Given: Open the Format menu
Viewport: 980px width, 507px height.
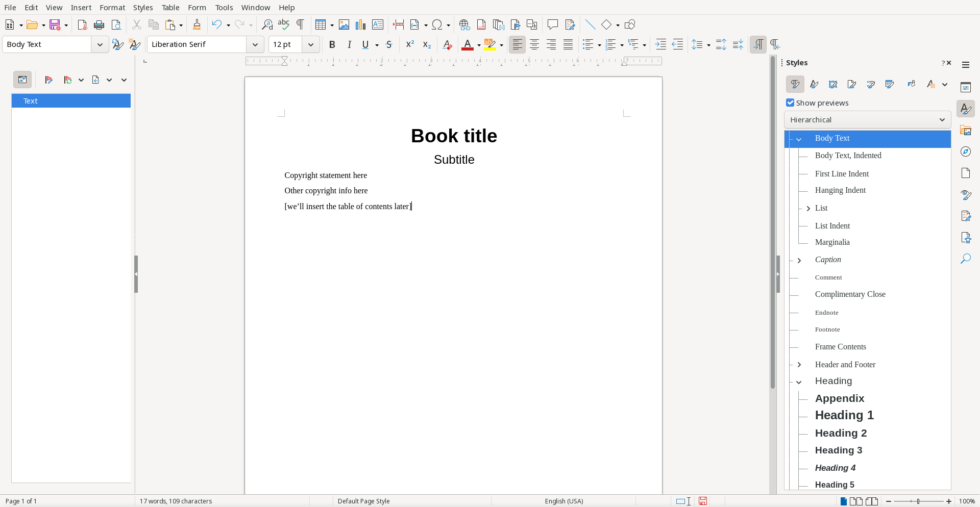Looking at the screenshot, I should tap(112, 8).
